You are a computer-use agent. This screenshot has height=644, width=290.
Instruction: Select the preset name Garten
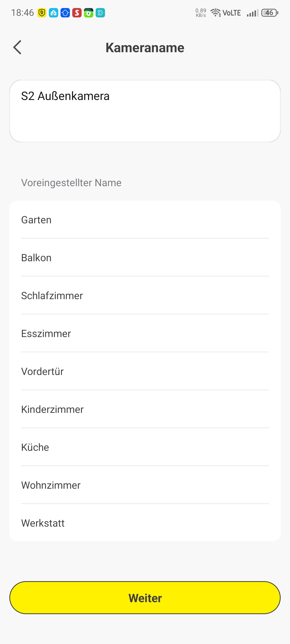[x=145, y=220]
